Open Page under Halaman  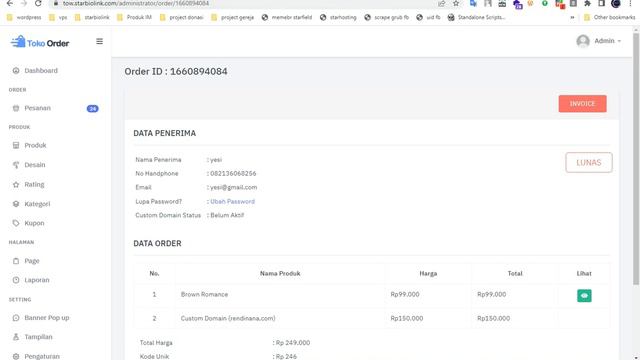(32, 261)
